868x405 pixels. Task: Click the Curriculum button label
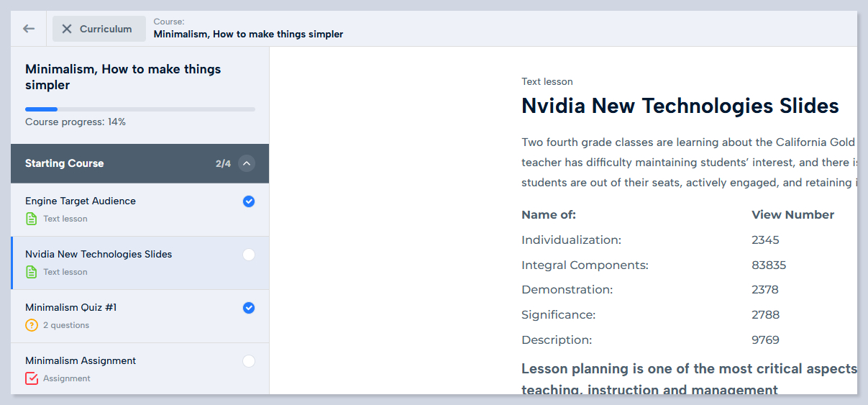(x=106, y=29)
